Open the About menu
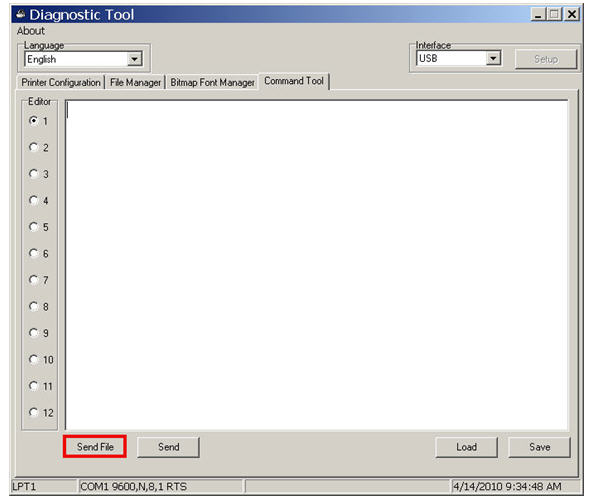This screenshot has width=598, height=504. point(31,31)
